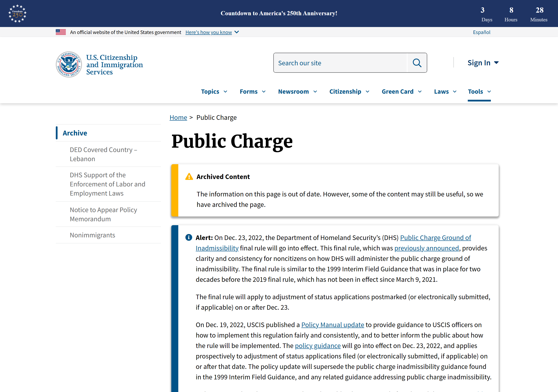
Task: Click 'Public Charge' breadcrumb text
Action: click(x=216, y=117)
